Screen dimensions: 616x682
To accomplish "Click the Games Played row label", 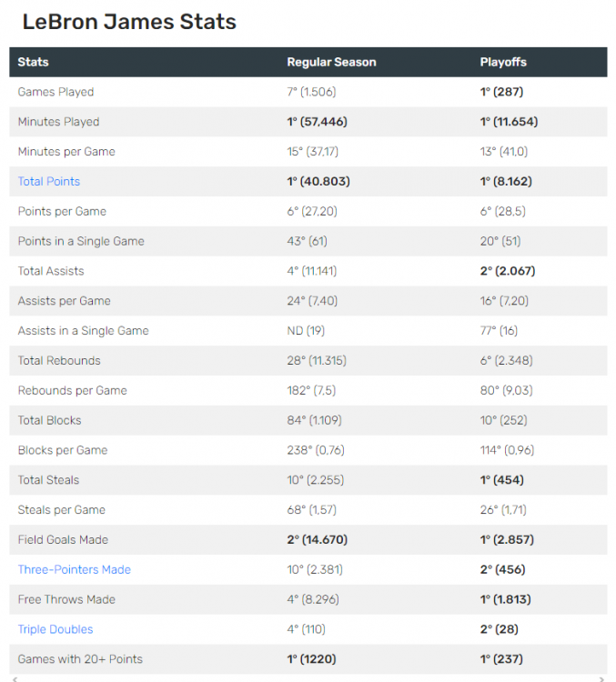I will 56,92.
